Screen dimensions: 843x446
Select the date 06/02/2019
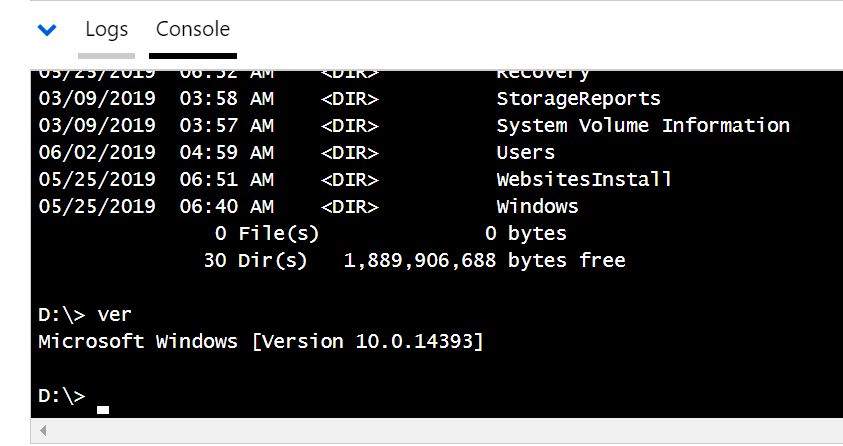[97, 153]
